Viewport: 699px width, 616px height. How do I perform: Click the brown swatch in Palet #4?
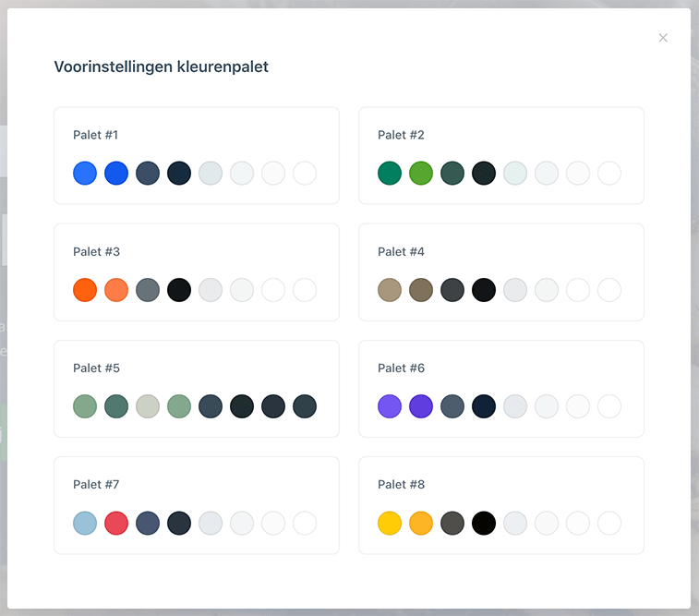(x=421, y=290)
